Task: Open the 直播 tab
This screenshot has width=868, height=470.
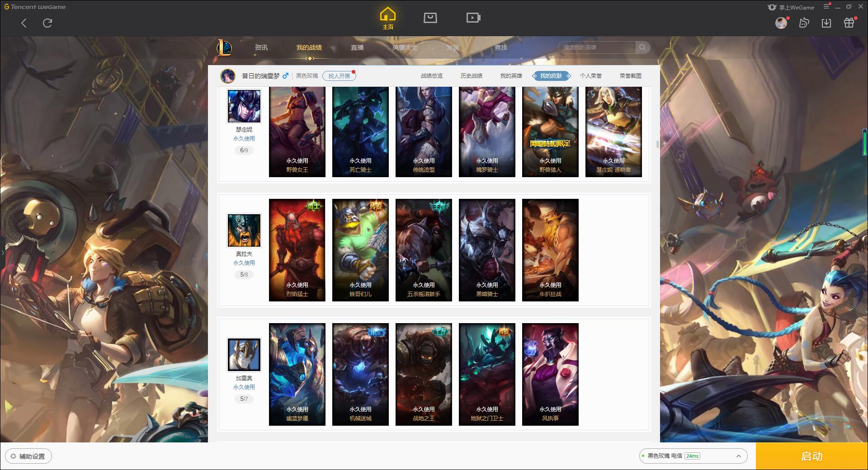Action: click(357, 47)
